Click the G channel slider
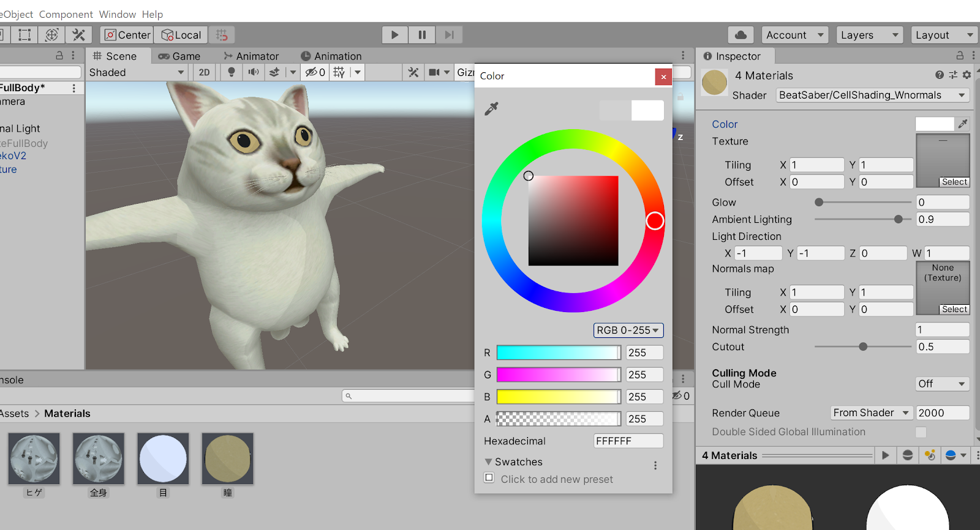The height and width of the screenshot is (530, 980). coord(559,375)
